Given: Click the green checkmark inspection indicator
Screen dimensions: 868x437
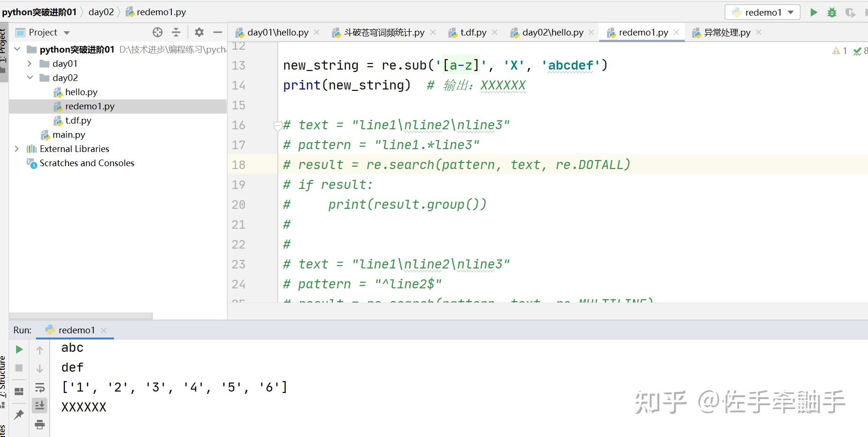Looking at the screenshot, I should coord(860,51).
